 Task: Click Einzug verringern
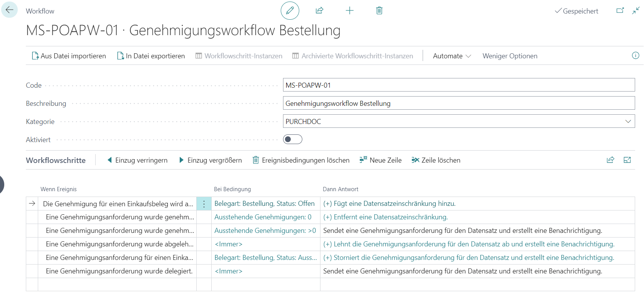[137, 160]
